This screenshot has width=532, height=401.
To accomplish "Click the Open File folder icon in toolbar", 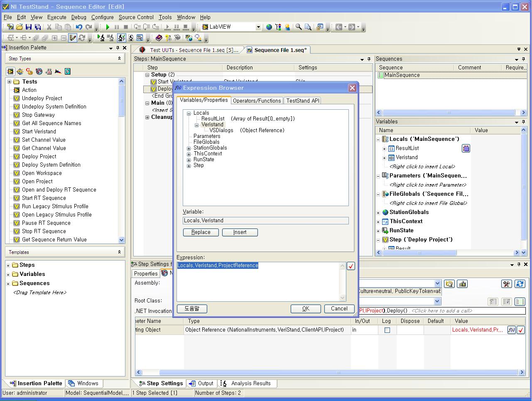I will tap(20, 27).
